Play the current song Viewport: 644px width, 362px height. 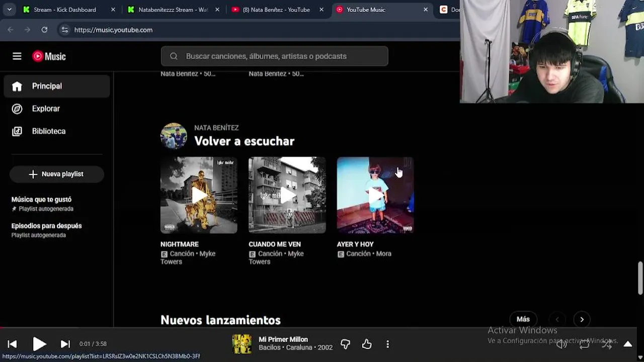[x=39, y=344]
